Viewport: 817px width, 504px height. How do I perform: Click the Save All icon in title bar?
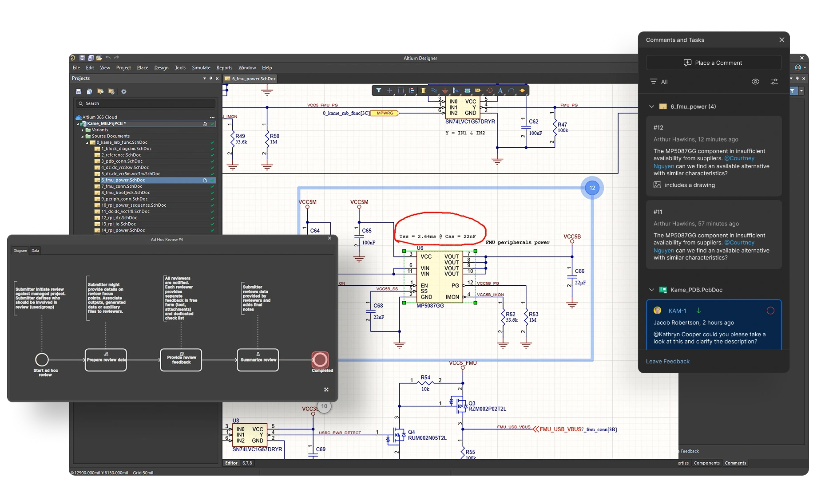pos(91,58)
